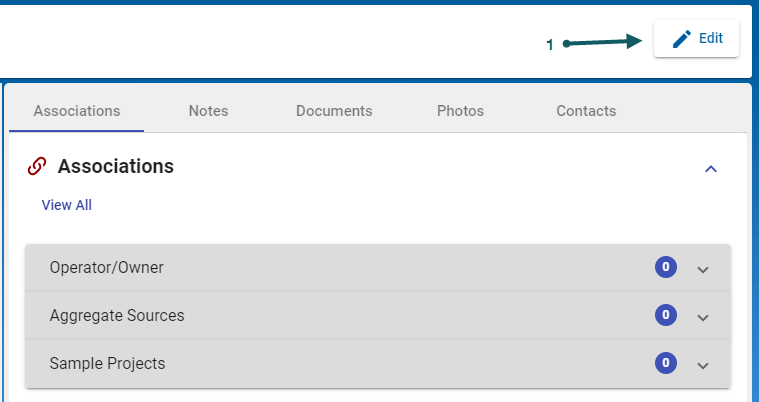Screen dimensions: 759x402
Task: Click the Edit button label
Action: click(x=711, y=38)
